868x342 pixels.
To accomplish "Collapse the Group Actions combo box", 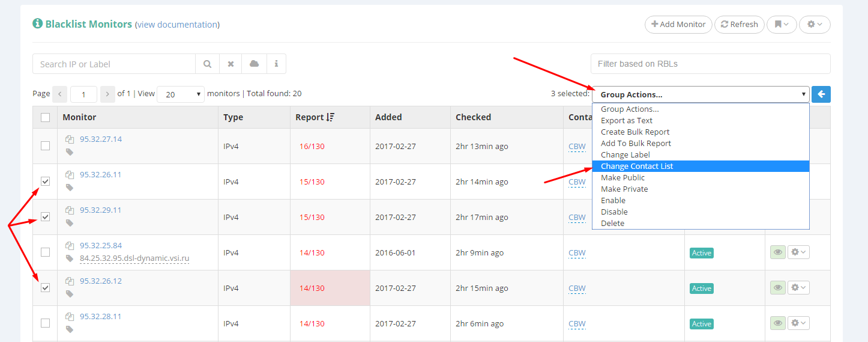I will (x=701, y=94).
